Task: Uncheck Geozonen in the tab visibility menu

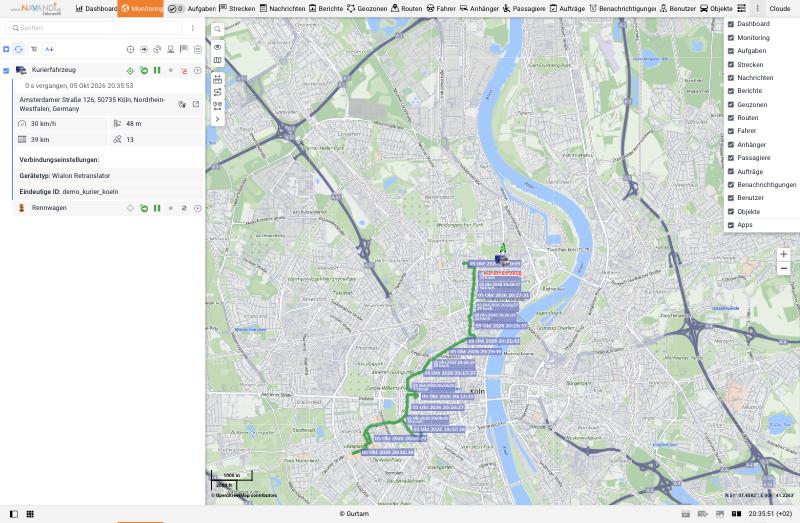Action: pos(731,105)
